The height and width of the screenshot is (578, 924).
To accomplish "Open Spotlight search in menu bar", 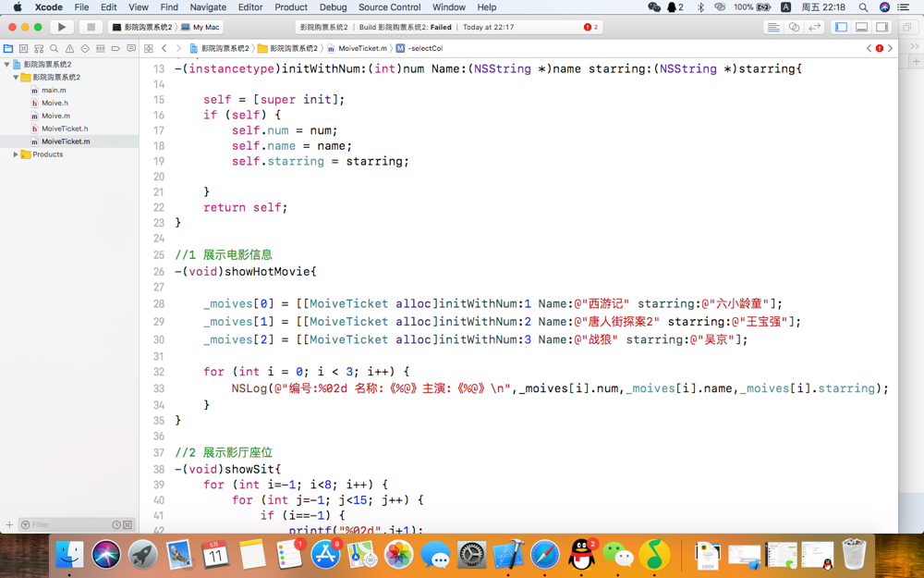I will coord(863,7).
